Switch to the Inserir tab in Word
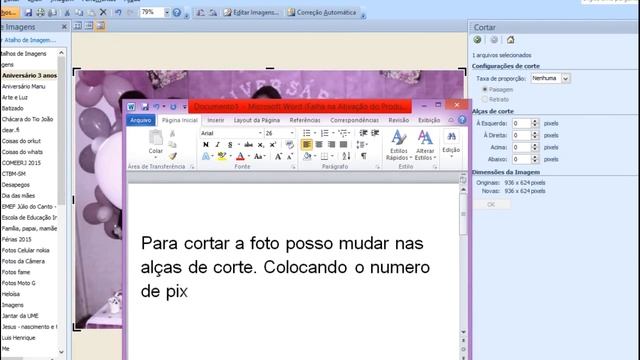This screenshot has height=360, width=640. tap(215, 120)
